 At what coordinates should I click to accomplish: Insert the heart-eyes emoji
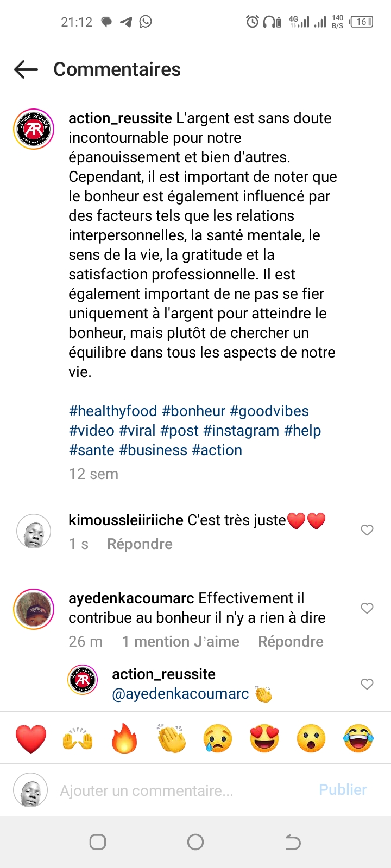click(264, 738)
